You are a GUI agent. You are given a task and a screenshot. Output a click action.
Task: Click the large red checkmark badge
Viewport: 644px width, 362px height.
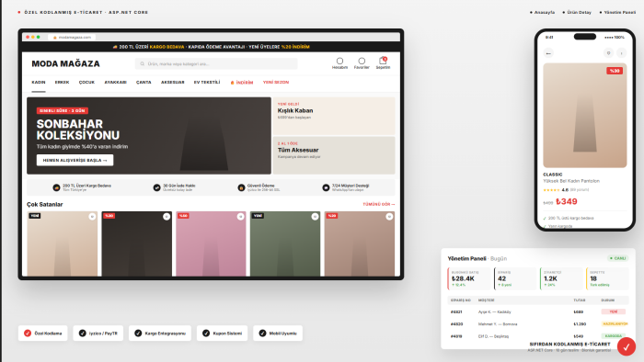click(627, 346)
